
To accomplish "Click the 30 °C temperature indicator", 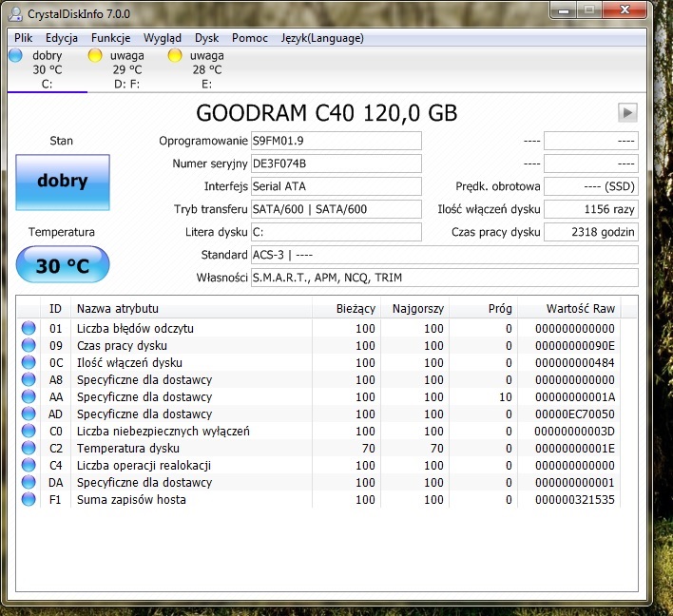I will 63,264.
